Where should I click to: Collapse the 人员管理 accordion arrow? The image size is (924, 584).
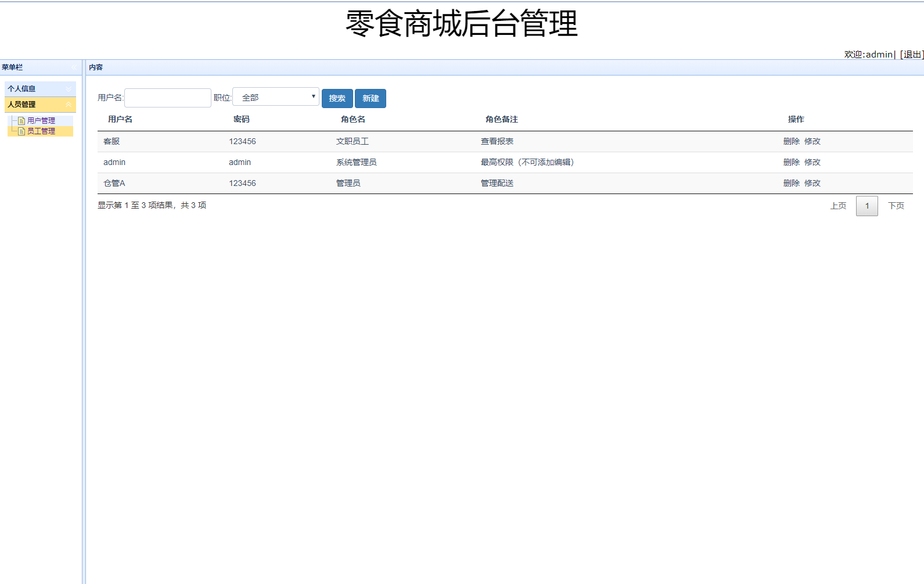[69, 105]
